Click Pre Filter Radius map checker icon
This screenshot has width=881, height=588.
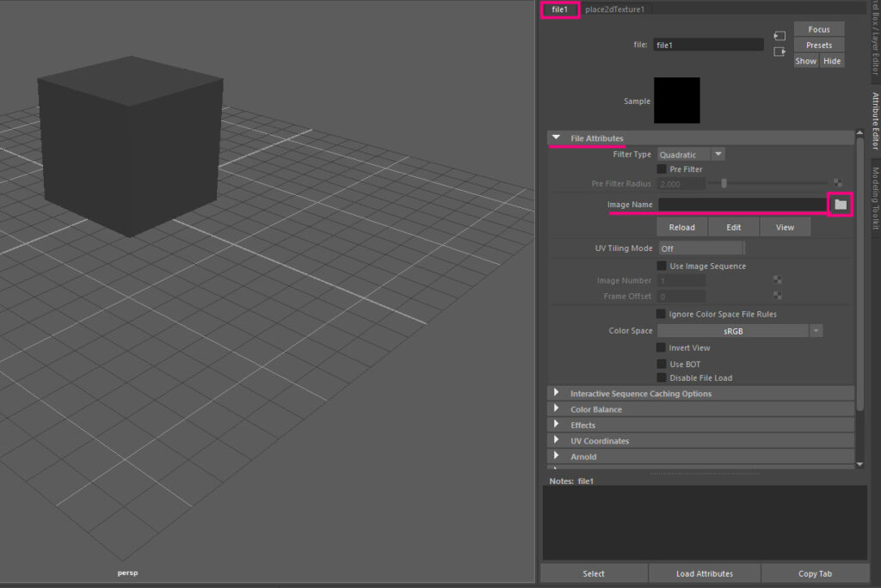[837, 183]
